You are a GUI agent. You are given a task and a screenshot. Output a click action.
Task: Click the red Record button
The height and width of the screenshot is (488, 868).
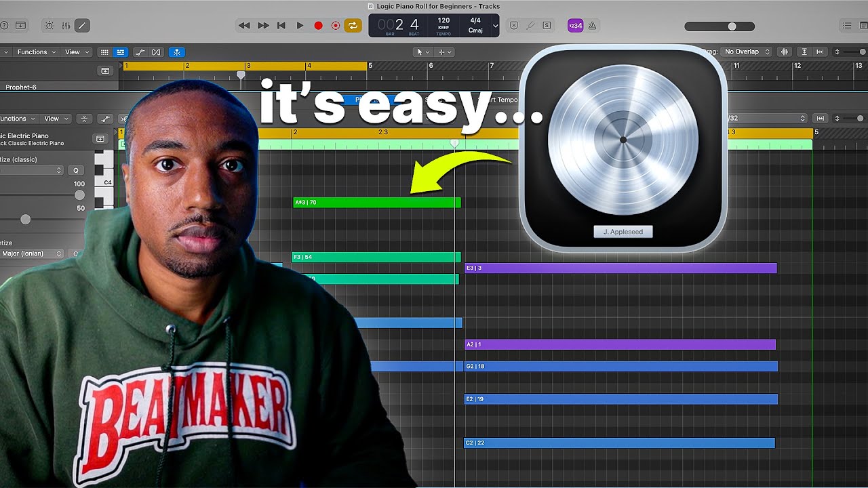click(x=318, y=26)
